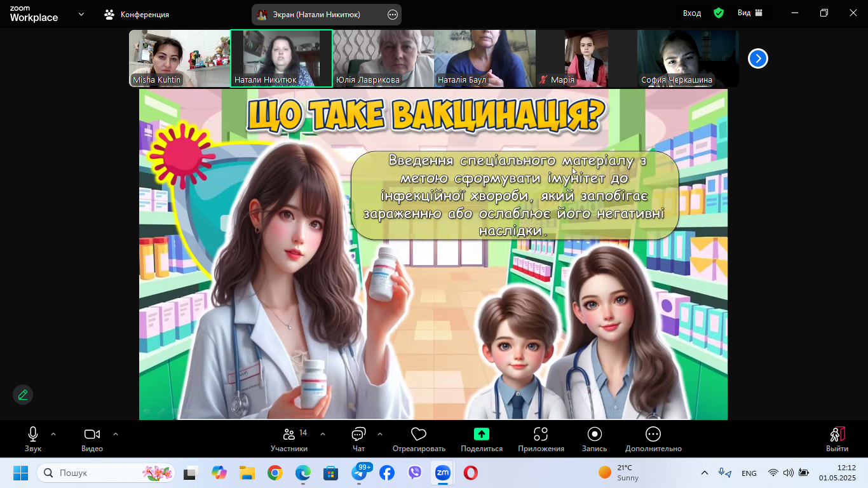Open Task View in taskbar
The width and height of the screenshot is (868, 488).
pyautogui.click(x=190, y=473)
